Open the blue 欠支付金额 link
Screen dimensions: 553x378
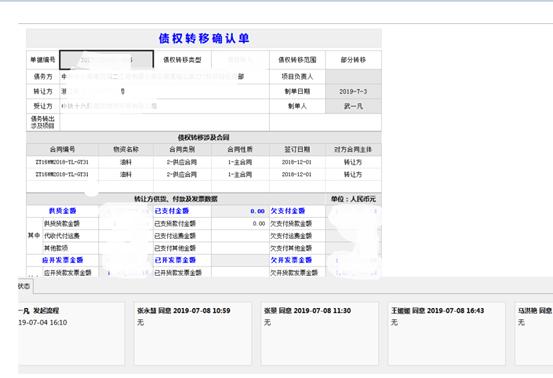[288, 211]
